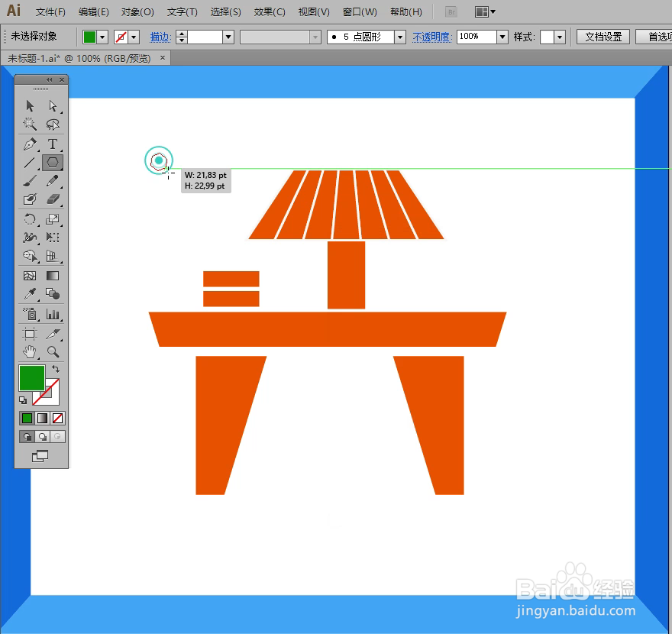Select the Magic Wand tool
The image size is (672, 634).
29,125
